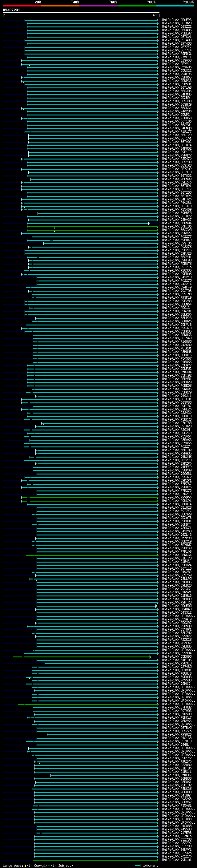
Task: Open the UniRef100_Q9C681 hit
Action: point(176,474)
